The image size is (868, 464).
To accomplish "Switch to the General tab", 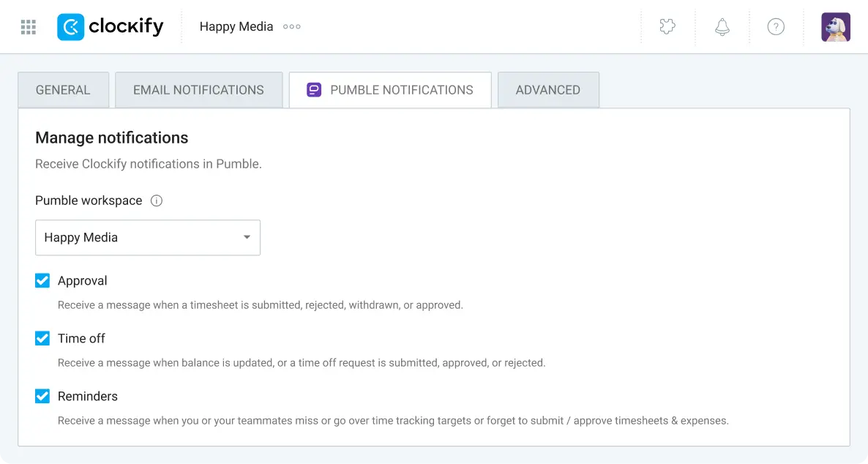I will (63, 90).
